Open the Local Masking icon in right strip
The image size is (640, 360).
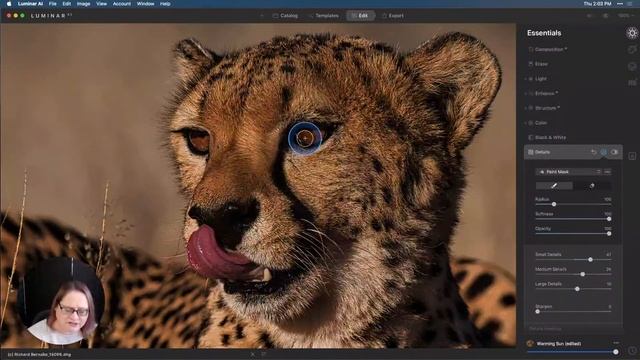(x=632, y=156)
